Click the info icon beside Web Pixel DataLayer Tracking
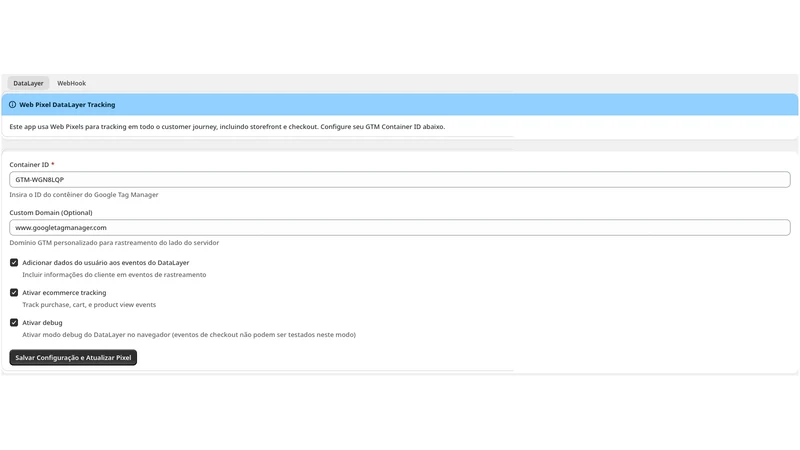Screen dimensions: 800x450 click(x=13, y=105)
